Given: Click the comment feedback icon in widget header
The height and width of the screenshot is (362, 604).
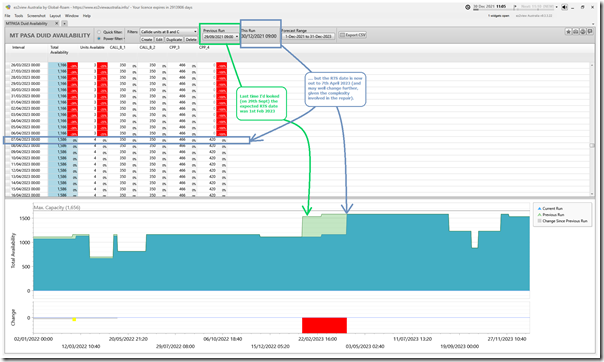Looking at the screenshot, I should click(x=590, y=32).
